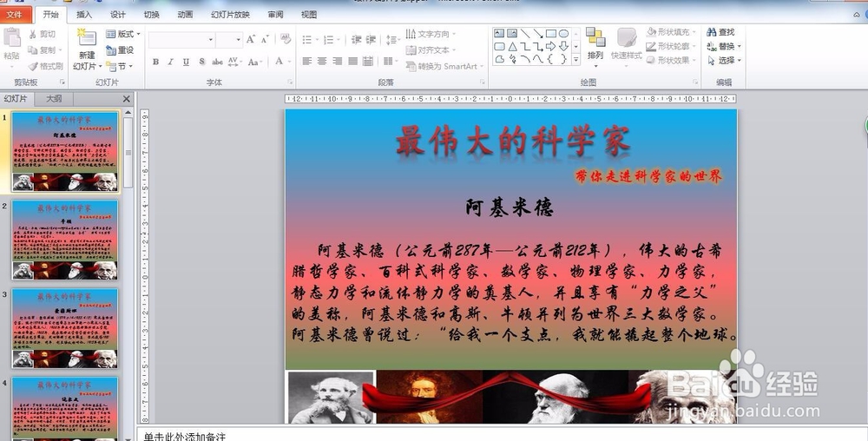Open the Line Spacing dropdown

point(392,40)
